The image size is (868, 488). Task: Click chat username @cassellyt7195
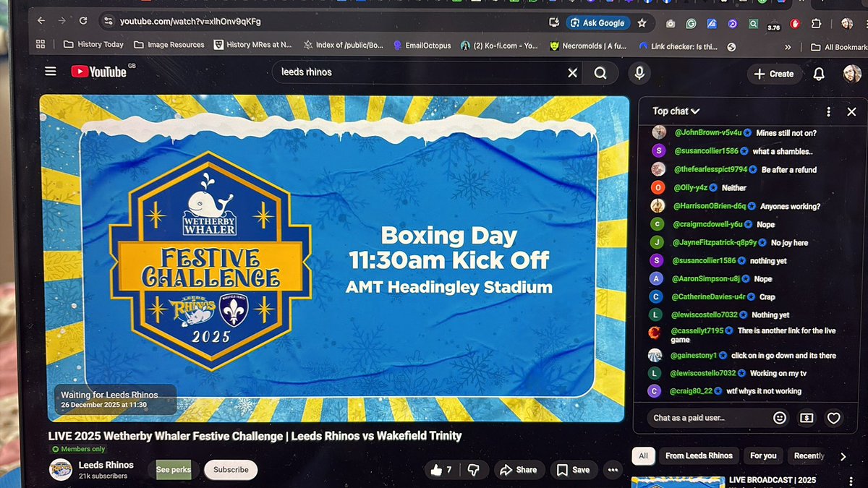pos(697,330)
